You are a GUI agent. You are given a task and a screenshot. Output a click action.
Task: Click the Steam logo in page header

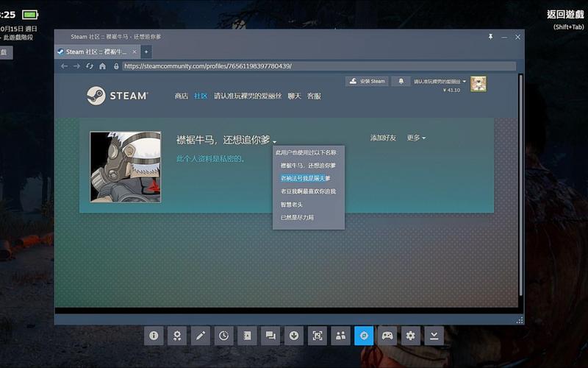(117, 96)
